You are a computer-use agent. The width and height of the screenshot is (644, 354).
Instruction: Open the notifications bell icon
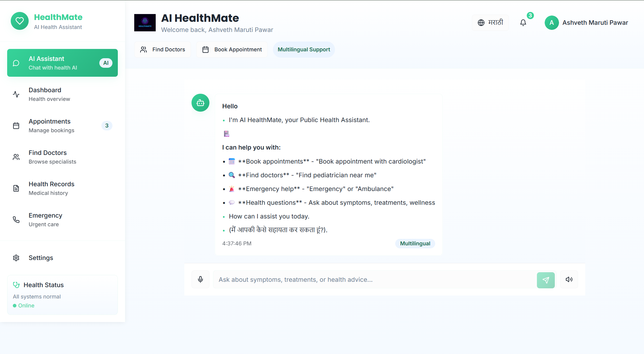pyautogui.click(x=523, y=23)
